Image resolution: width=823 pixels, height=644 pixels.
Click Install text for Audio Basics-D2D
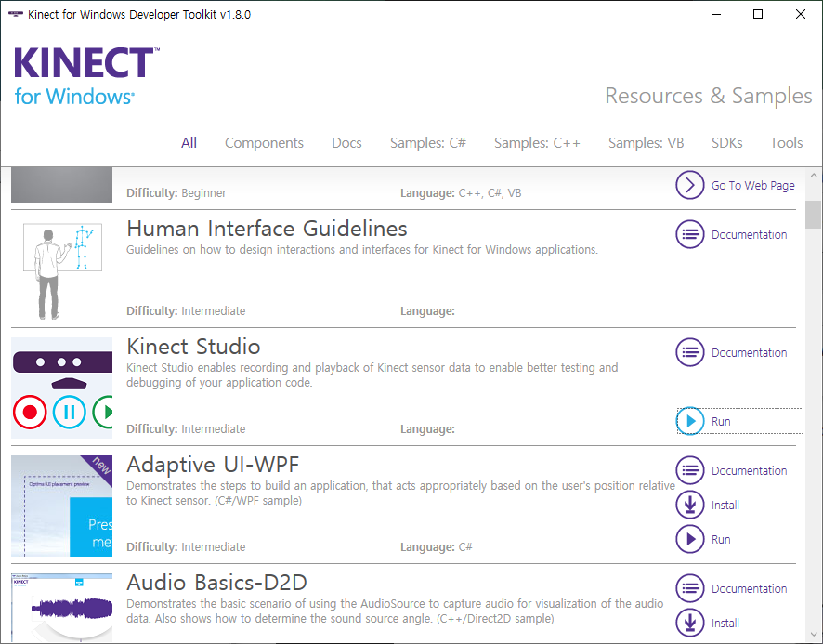coord(725,623)
